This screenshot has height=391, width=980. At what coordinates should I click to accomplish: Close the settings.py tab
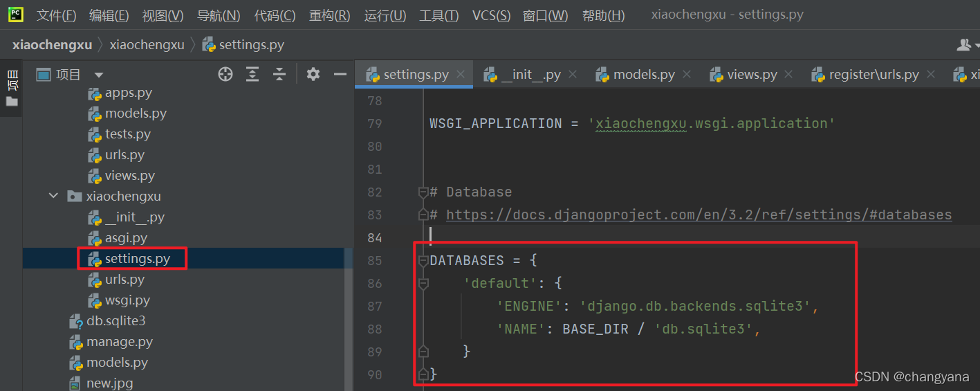tap(461, 74)
